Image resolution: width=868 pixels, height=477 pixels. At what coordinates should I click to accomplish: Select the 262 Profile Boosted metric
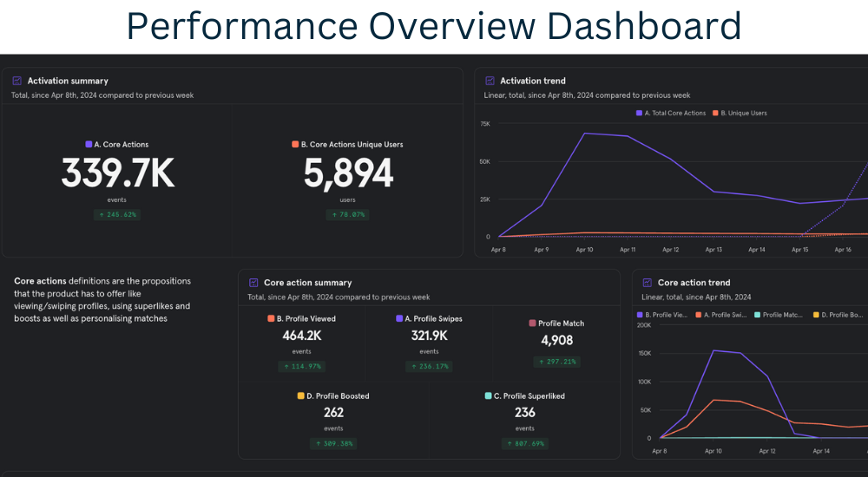333,413
